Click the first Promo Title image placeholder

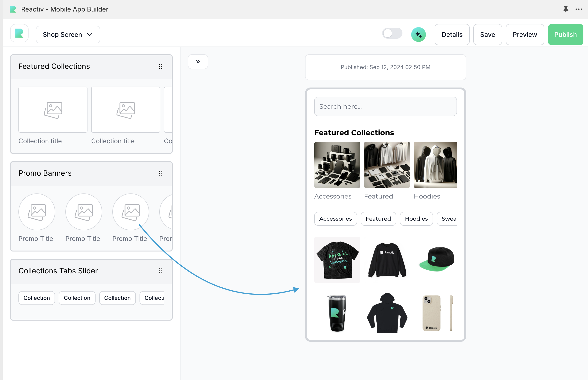(x=37, y=212)
